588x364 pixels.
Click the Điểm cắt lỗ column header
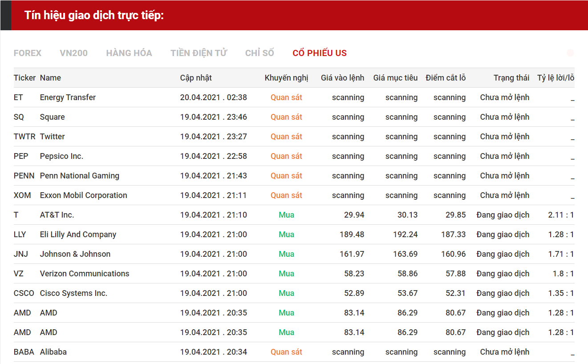click(x=446, y=78)
